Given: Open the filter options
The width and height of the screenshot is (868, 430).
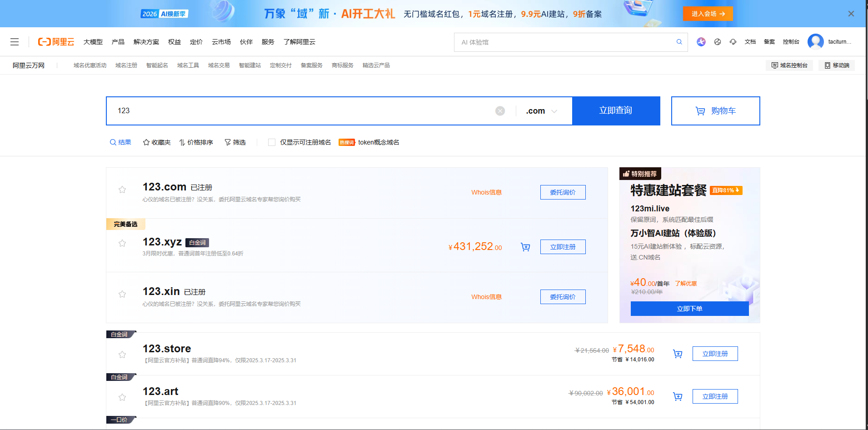Looking at the screenshot, I should point(235,142).
